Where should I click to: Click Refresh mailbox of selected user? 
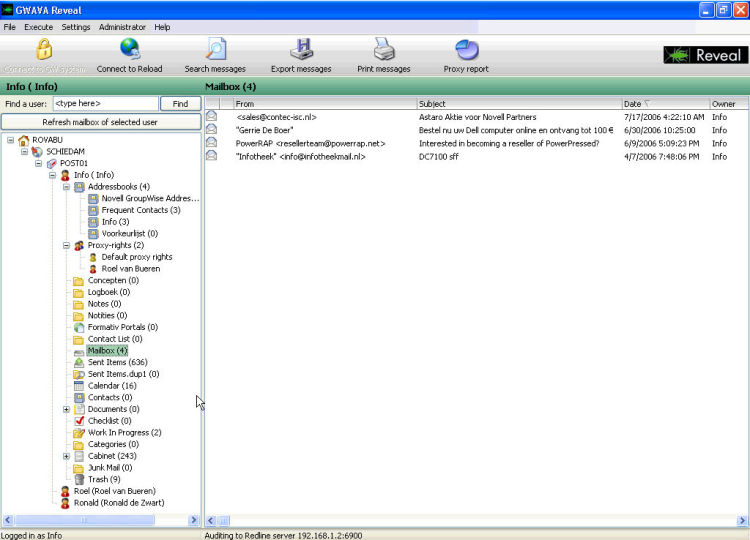click(101, 122)
